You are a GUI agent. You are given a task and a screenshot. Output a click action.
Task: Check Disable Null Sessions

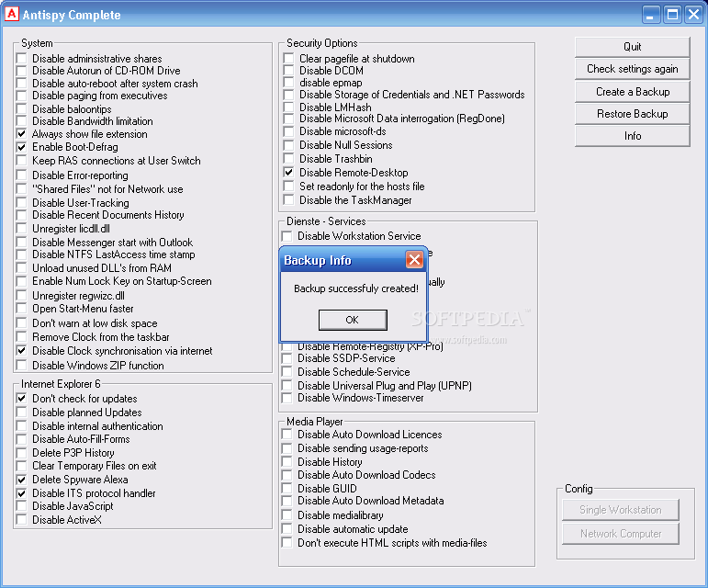[288, 145]
